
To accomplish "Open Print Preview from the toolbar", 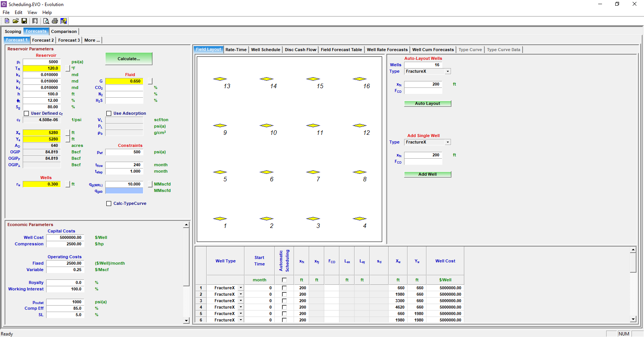I will [46, 21].
